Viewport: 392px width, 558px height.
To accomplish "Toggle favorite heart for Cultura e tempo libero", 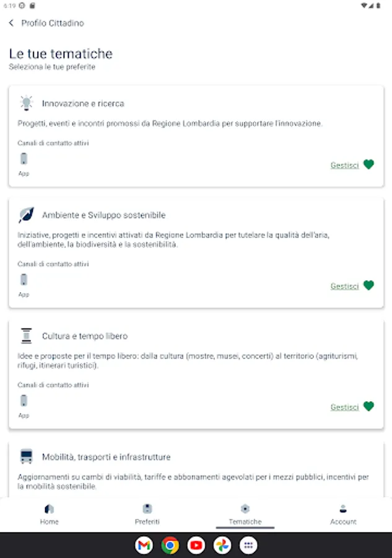I will click(368, 406).
